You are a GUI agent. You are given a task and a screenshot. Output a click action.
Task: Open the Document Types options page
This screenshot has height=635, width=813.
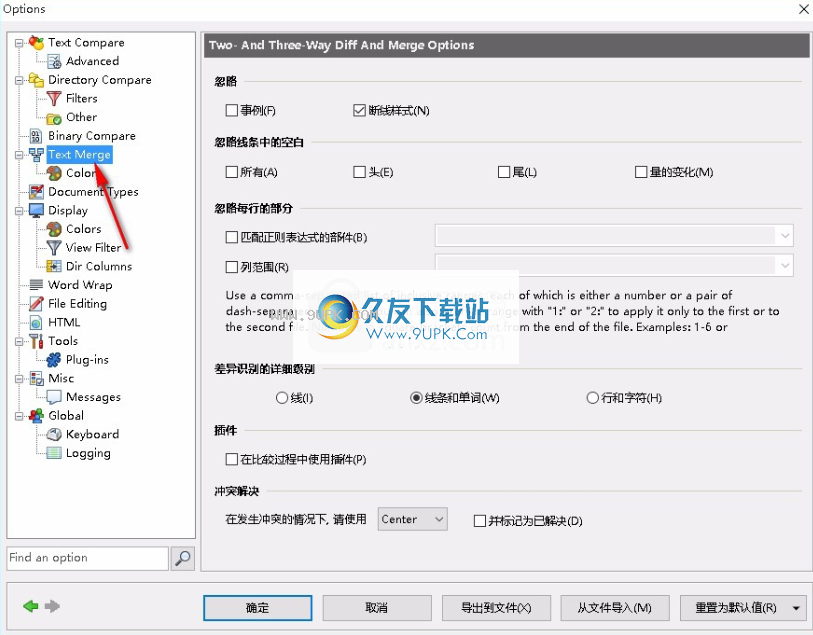click(93, 192)
